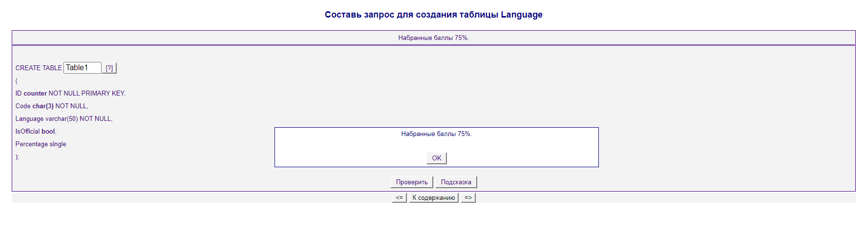Click the score message inside the popup
868x234 pixels.
[x=436, y=134]
